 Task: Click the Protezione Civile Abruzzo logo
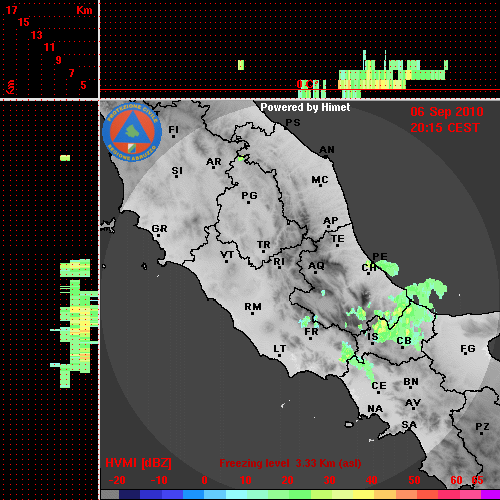(x=132, y=132)
